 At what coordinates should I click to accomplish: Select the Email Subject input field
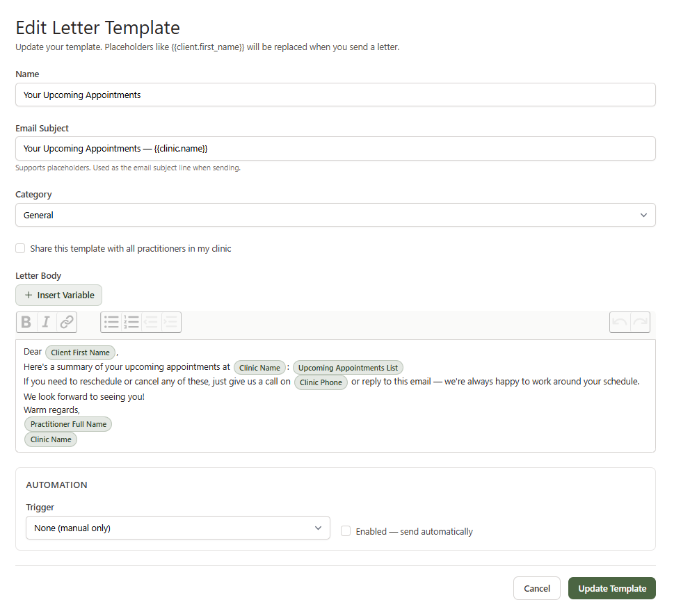(x=335, y=148)
